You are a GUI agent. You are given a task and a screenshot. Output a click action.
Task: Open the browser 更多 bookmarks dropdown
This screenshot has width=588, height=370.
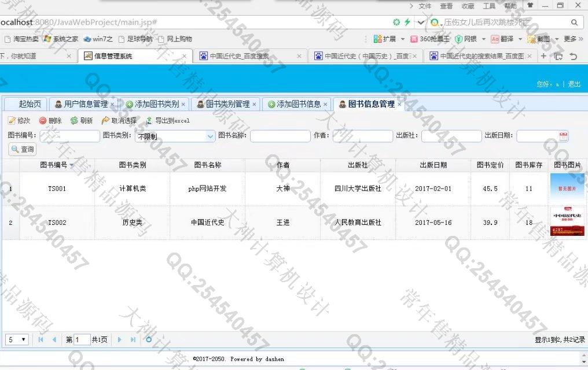pos(573,39)
